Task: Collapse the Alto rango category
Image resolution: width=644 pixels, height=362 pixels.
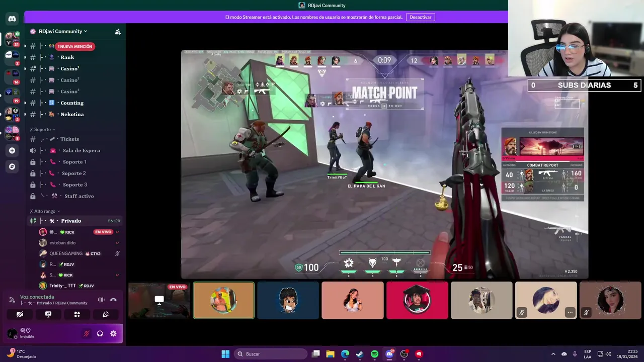Action: (45, 211)
